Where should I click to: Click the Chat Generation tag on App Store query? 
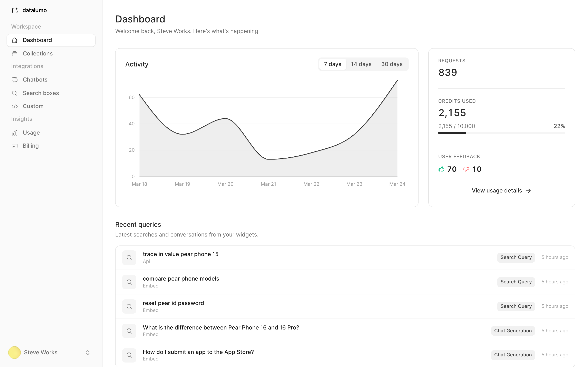click(x=513, y=355)
